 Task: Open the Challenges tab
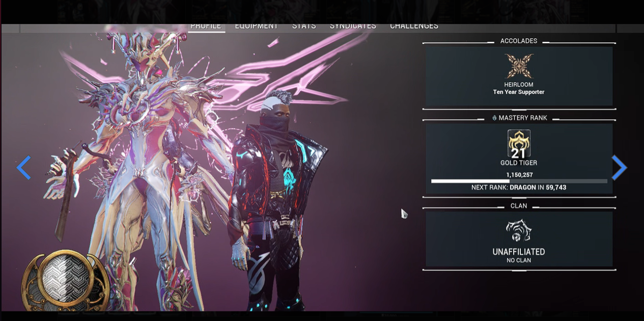(x=414, y=25)
